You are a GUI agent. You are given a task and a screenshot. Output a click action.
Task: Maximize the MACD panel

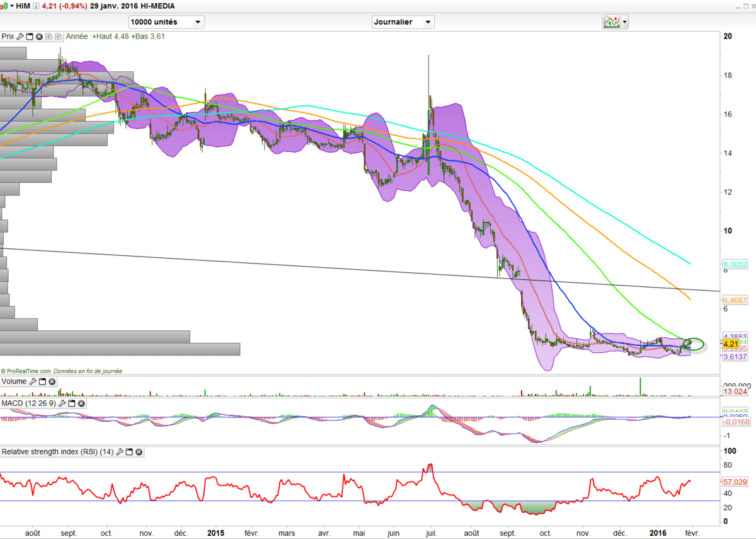tap(72, 403)
